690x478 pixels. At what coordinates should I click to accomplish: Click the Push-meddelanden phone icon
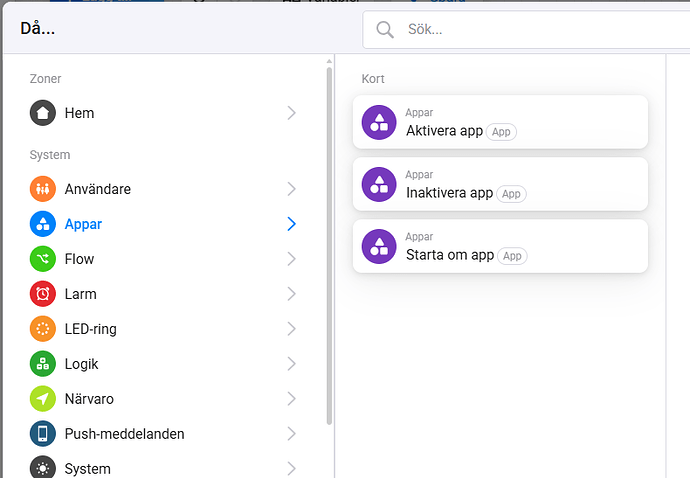coord(42,434)
